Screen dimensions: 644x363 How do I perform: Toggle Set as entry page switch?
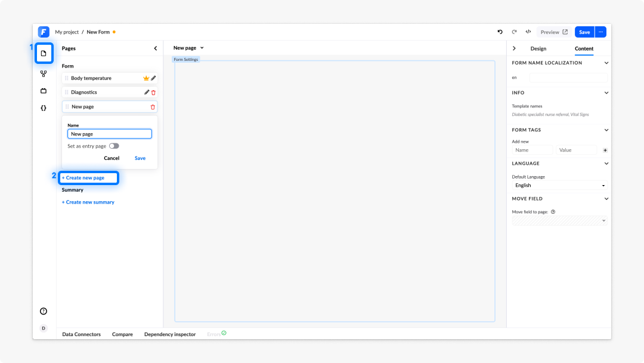[114, 146]
